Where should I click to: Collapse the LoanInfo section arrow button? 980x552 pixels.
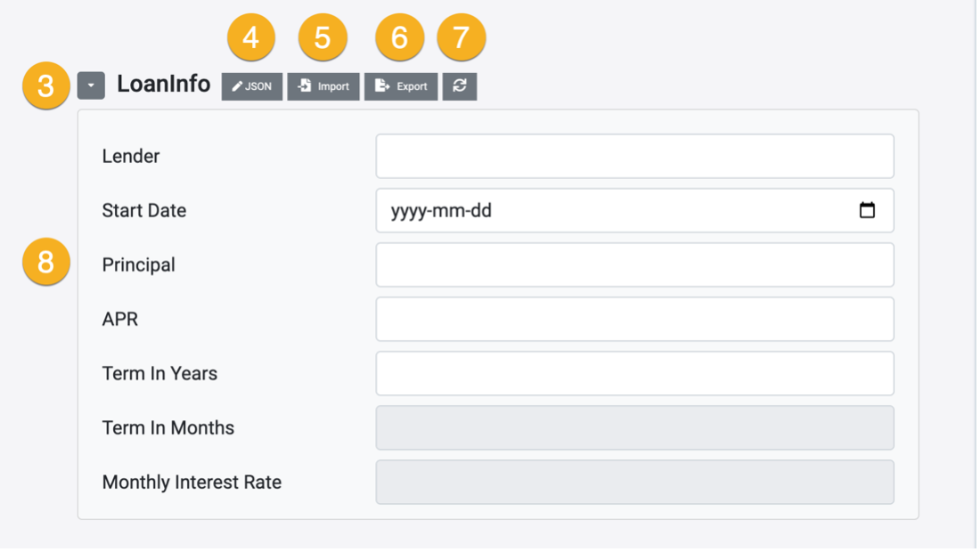91,85
